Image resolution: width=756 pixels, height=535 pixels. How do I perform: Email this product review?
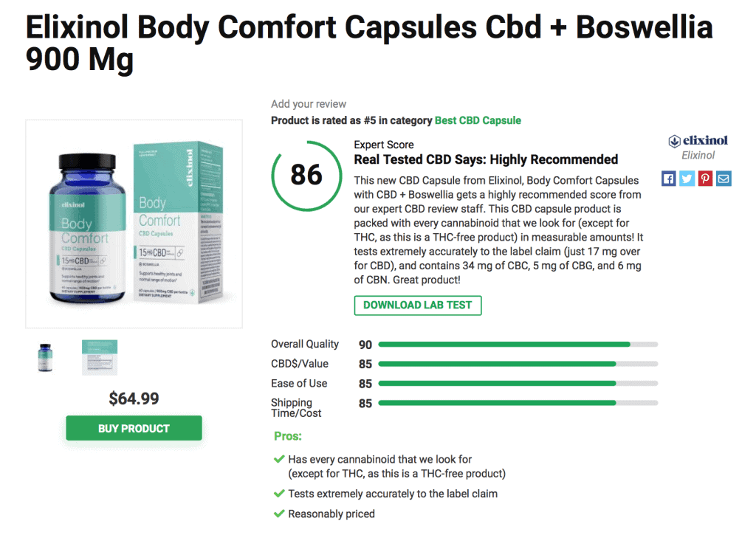click(x=723, y=179)
